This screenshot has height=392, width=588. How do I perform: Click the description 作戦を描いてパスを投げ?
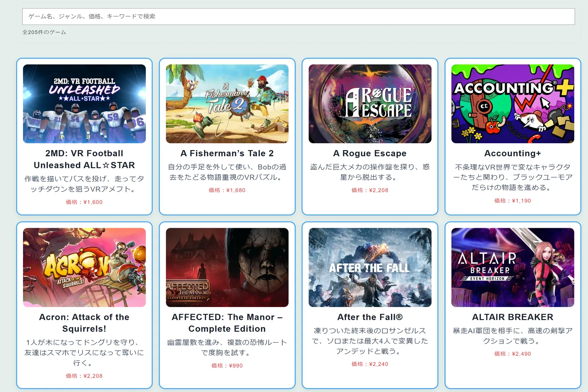(x=84, y=184)
